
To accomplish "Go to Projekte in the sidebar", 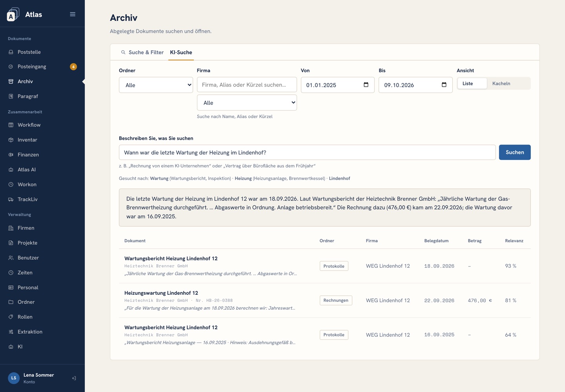I will tap(42, 243).
